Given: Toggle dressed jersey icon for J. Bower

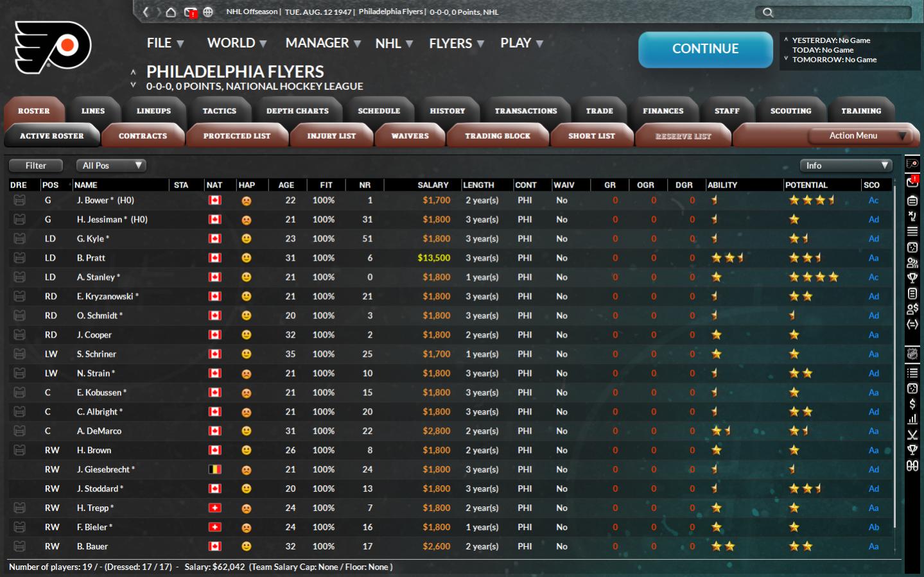Looking at the screenshot, I should (x=19, y=200).
